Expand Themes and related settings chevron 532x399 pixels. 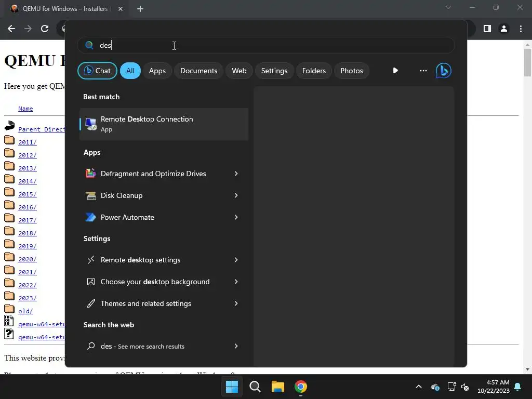236,303
